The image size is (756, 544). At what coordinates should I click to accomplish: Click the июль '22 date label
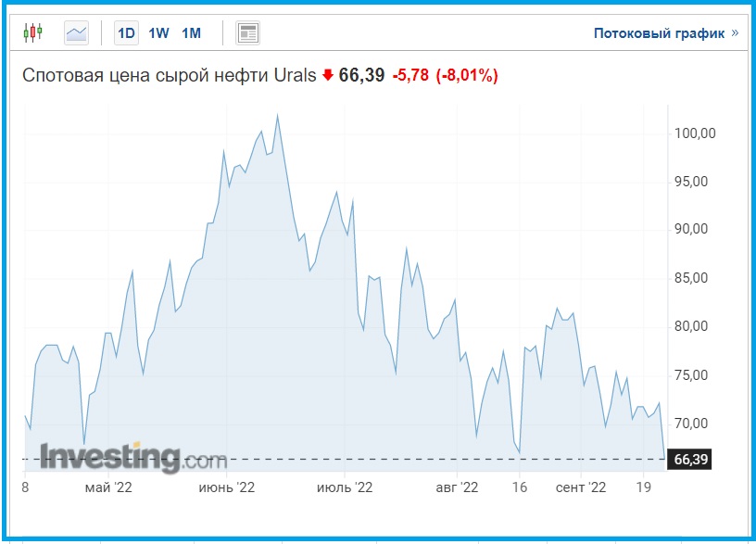click(x=345, y=487)
